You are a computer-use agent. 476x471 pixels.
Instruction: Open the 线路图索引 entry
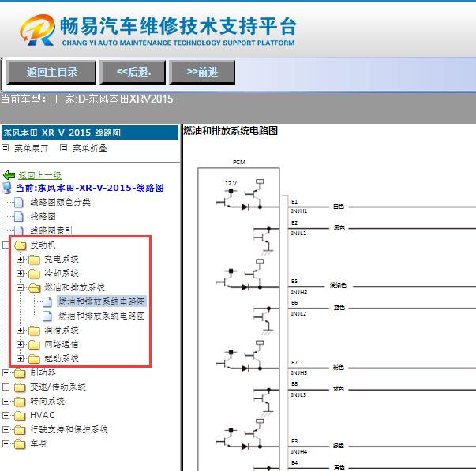pos(51,230)
